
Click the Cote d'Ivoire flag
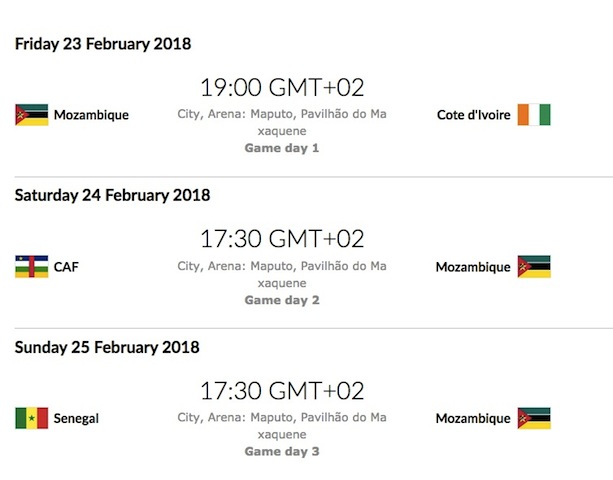tap(534, 115)
